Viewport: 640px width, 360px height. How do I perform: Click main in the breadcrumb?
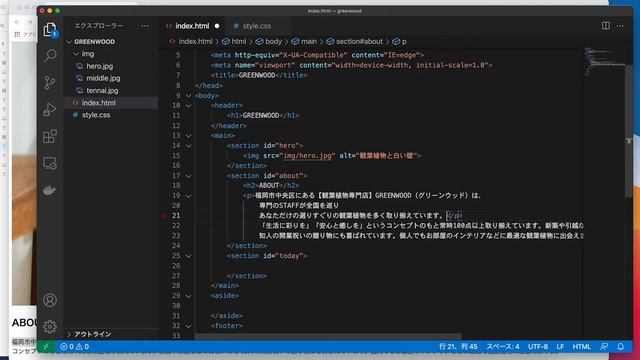[304, 41]
